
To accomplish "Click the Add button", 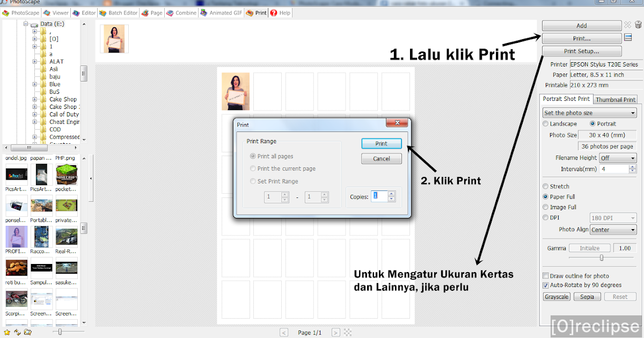I will click(582, 26).
